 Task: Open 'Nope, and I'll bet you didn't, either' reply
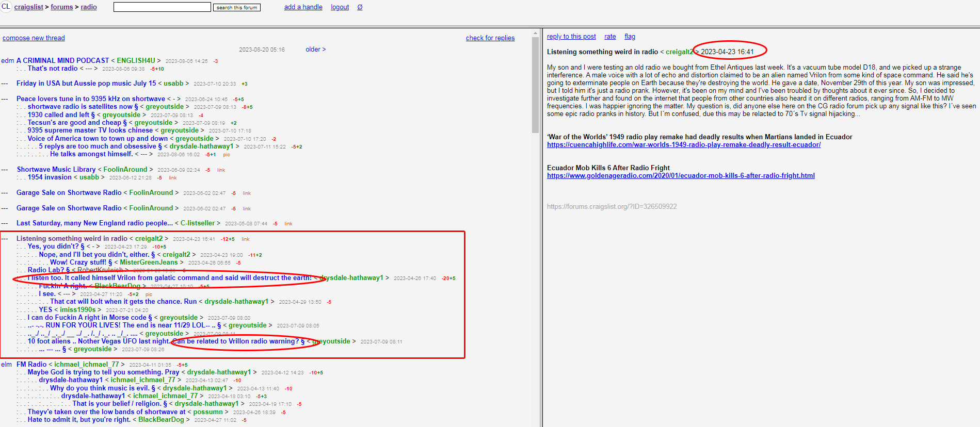pyautogui.click(x=97, y=255)
